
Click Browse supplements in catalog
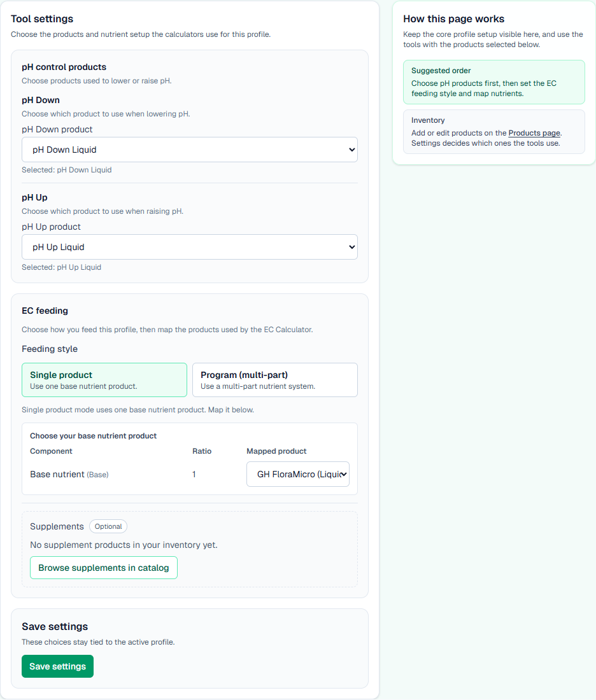pyautogui.click(x=104, y=568)
